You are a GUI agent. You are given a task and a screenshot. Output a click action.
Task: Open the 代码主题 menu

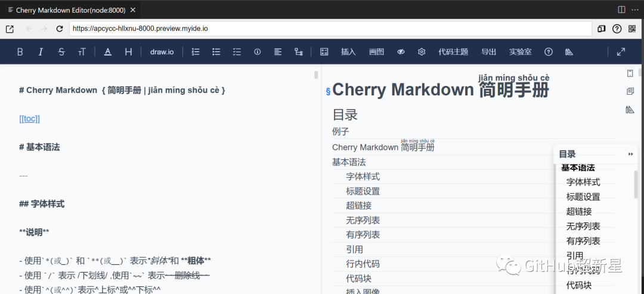tap(453, 52)
